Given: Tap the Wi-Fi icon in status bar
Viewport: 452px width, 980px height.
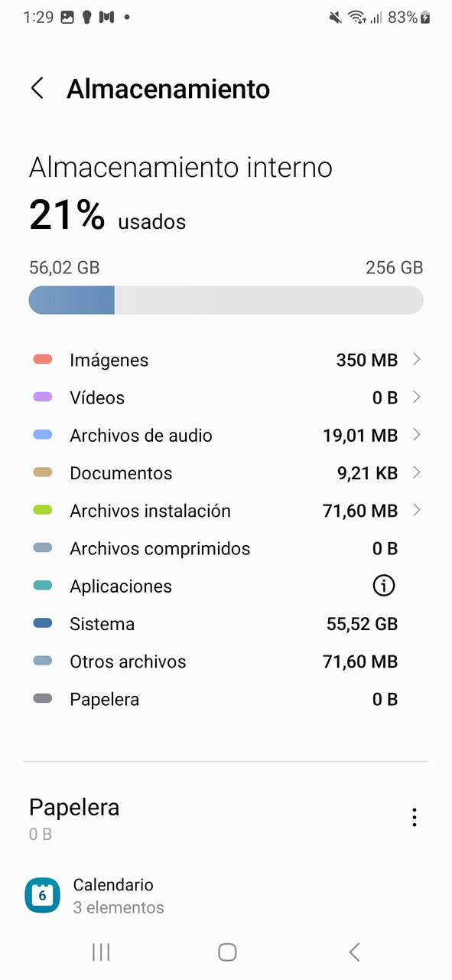Looking at the screenshot, I should pos(356,17).
